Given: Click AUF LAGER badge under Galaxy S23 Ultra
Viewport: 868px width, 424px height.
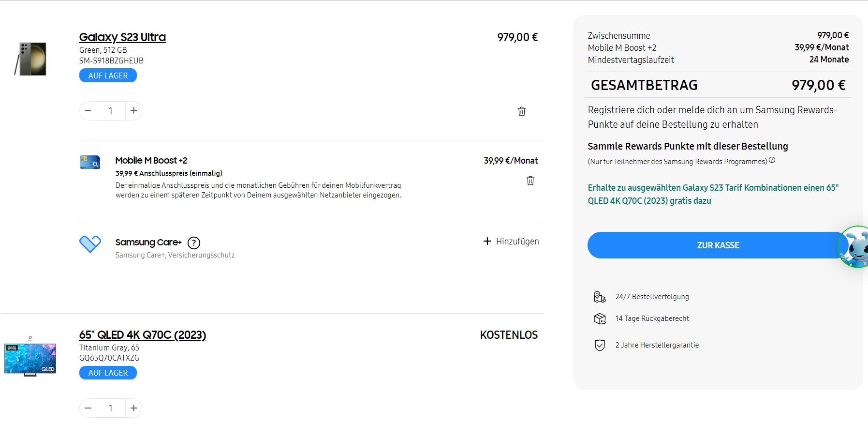Looking at the screenshot, I should [x=108, y=76].
